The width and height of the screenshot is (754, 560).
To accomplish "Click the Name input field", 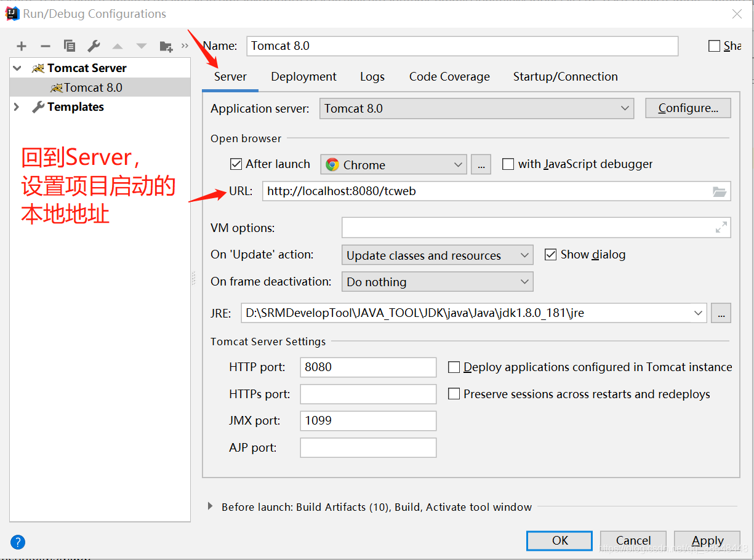I will coord(462,46).
